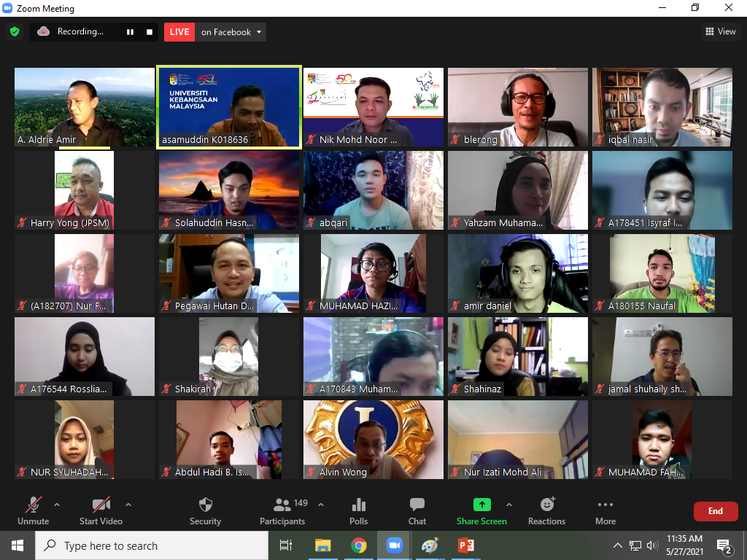Open the Chat panel
The image size is (747, 560).
[x=417, y=505]
